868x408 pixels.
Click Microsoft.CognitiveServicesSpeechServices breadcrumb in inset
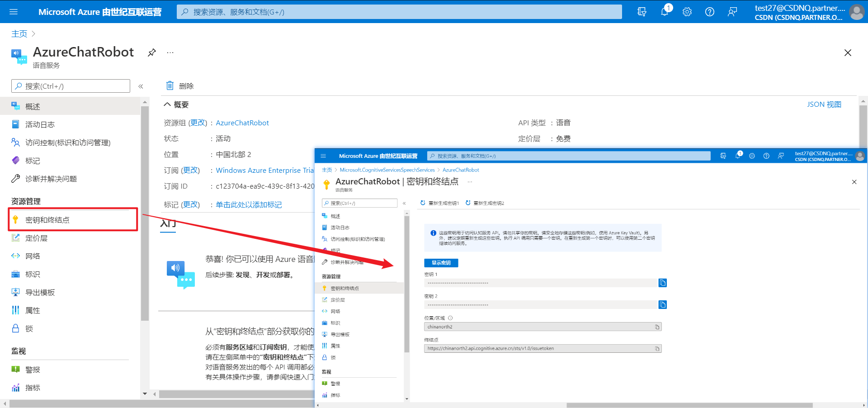[387, 170]
